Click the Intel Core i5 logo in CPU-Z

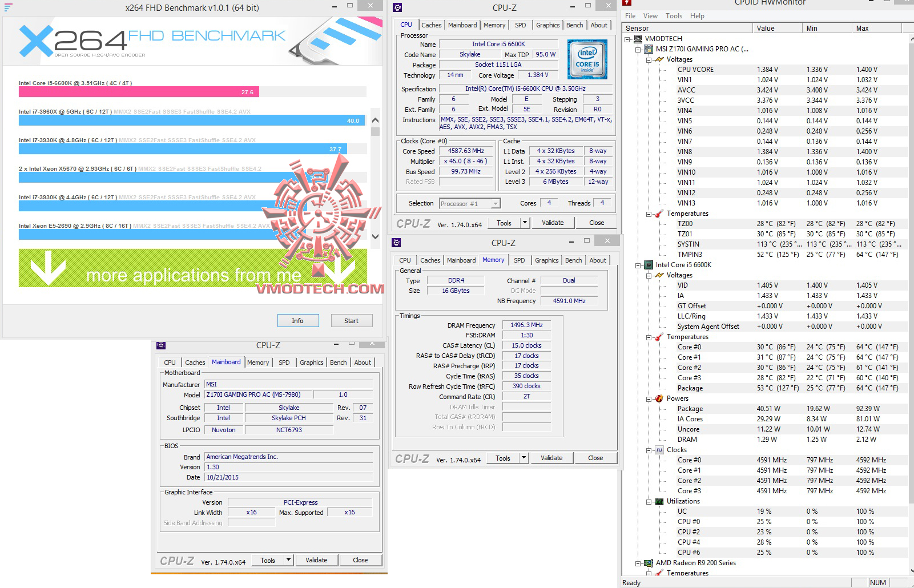(x=587, y=59)
